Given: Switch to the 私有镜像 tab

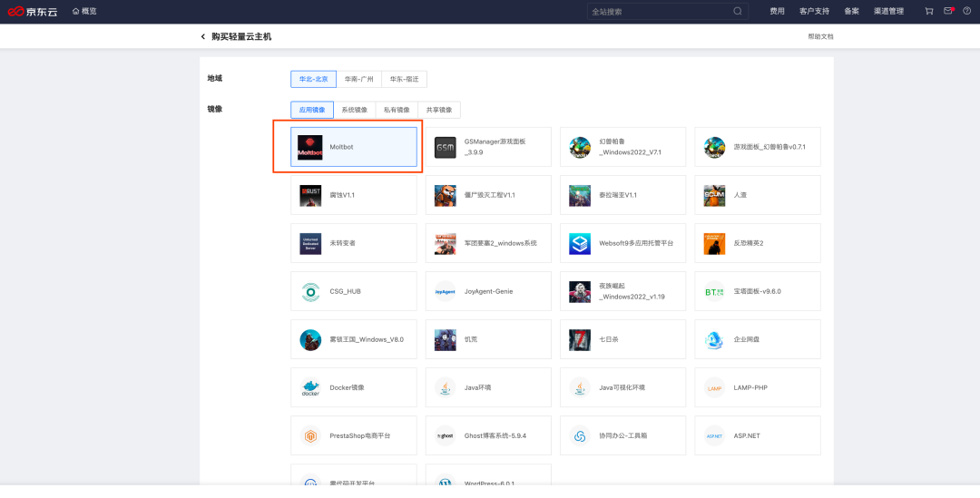Looking at the screenshot, I should pos(397,110).
